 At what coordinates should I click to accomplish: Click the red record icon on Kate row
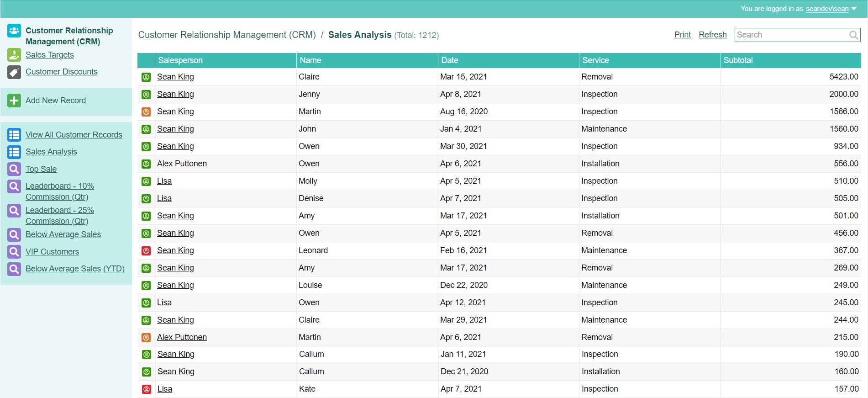(147, 389)
